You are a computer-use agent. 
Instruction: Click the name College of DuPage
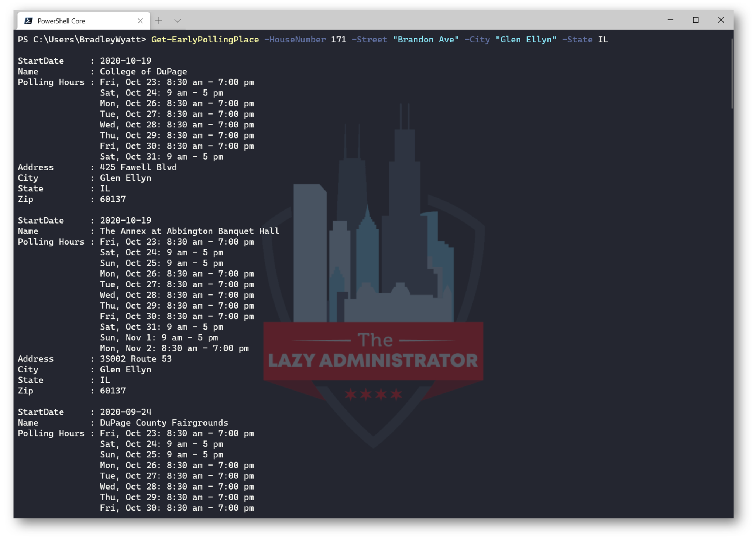click(x=143, y=71)
